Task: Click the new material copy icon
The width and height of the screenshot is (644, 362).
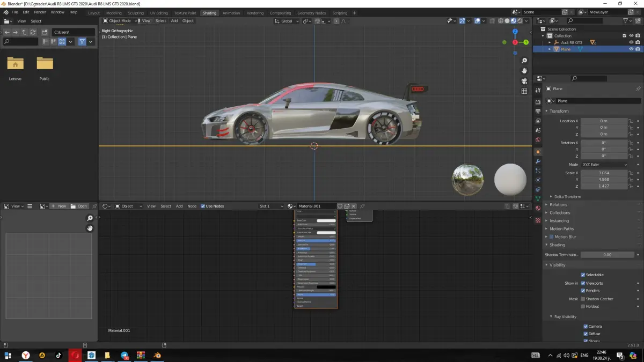Action: (x=347, y=206)
